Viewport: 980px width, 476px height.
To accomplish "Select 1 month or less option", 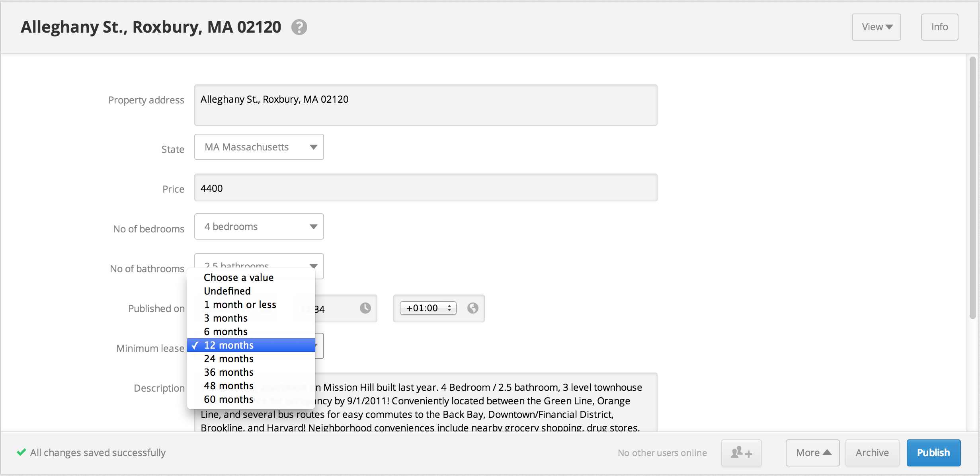I will (x=240, y=304).
